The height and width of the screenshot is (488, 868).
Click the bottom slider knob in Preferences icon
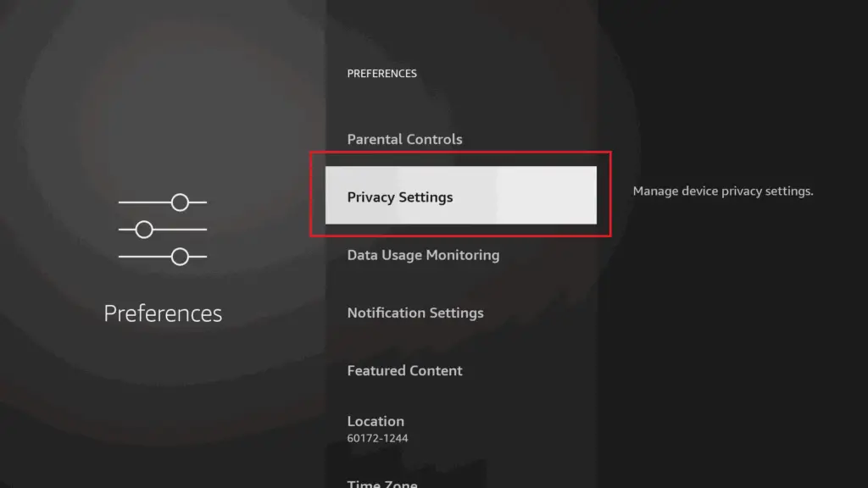pyautogui.click(x=180, y=257)
